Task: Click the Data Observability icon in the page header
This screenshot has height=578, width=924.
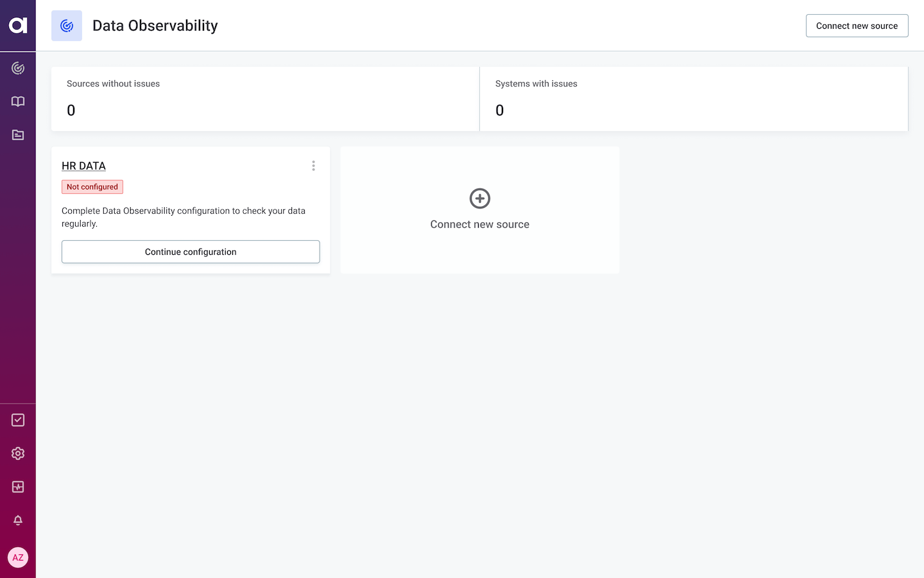Action: (x=67, y=26)
